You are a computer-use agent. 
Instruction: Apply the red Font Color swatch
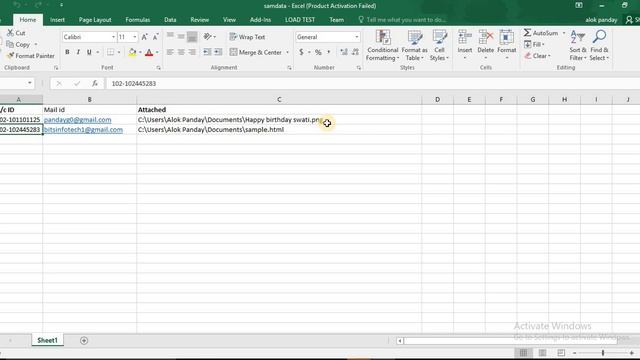pos(149,52)
